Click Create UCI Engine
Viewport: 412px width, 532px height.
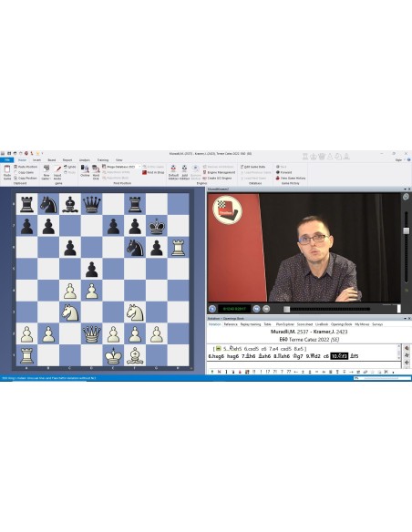pyautogui.click(x=217, y=178)
